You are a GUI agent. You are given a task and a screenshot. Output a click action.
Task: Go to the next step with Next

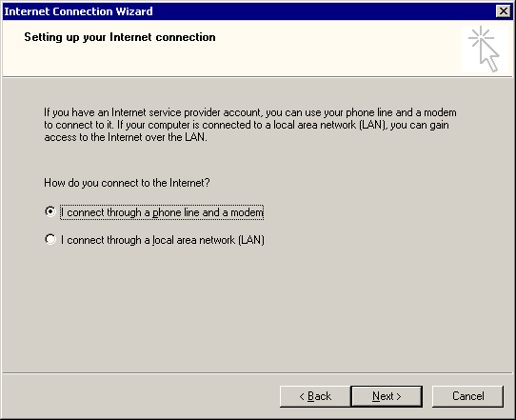[x=387, y=396]
